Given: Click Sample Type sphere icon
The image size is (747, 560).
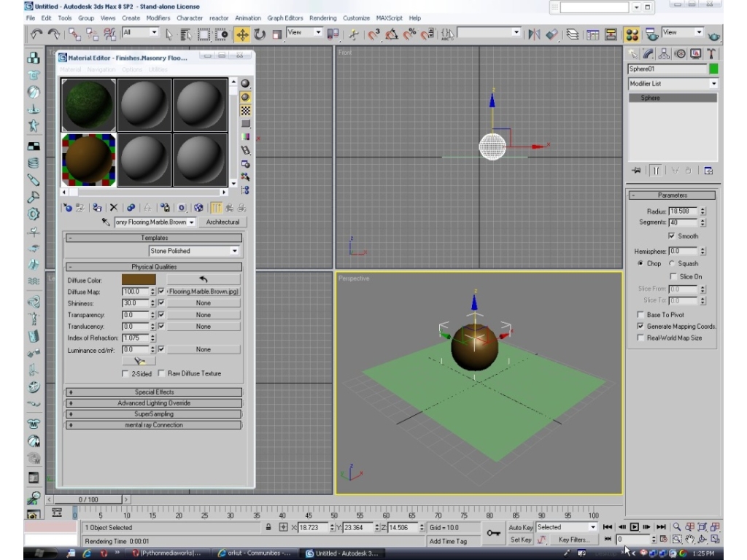Looking at the screenshot, I should [x=245, y=83].
